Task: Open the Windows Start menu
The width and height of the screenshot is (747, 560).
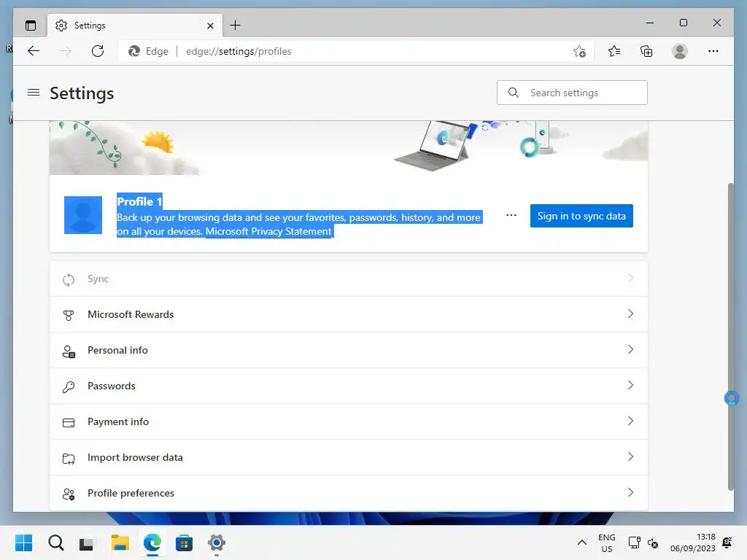Action: (23, 542)
